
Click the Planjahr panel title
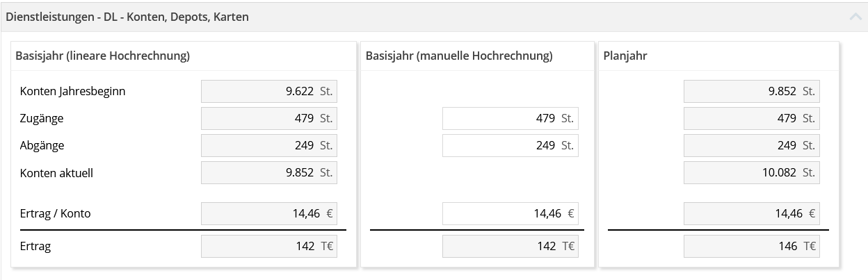point(625,56)
